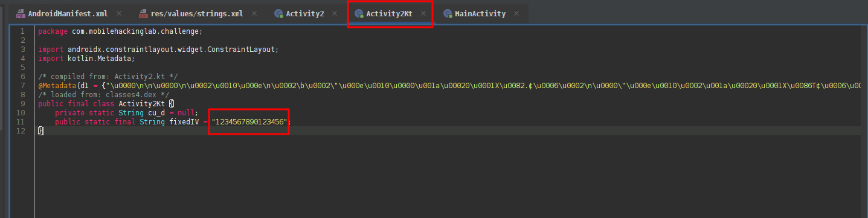The height and width of the screenshot is (218, 868).
Task: Select the Activity2Kt tab
Action: (389, 13)
